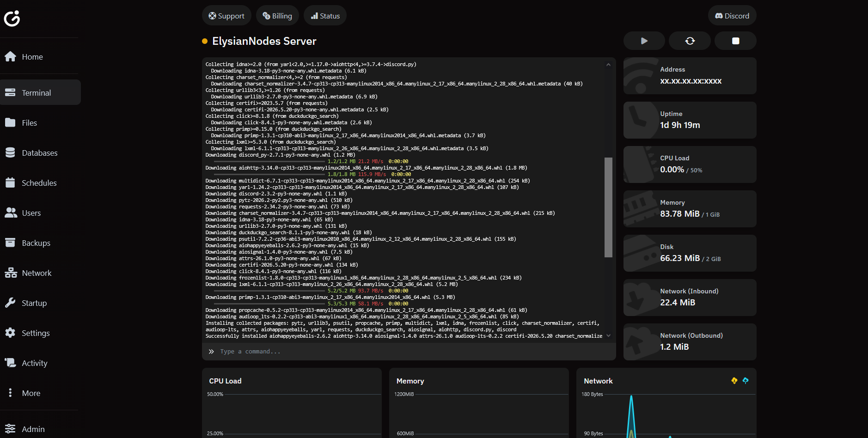Screen dimensions: 868x438
Task: Restart the server with refresh button
Action: [x=690, y=41]
